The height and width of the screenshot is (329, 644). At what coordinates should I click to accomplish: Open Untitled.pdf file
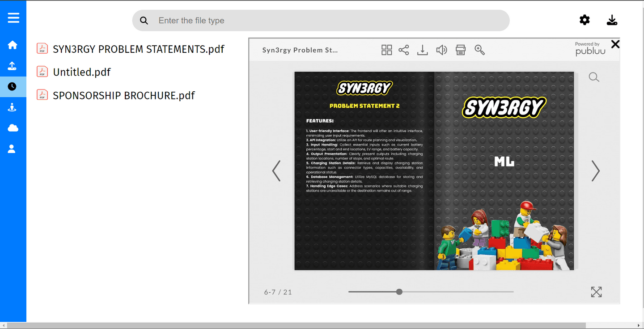pyautogui.click(x=82, y=72)
